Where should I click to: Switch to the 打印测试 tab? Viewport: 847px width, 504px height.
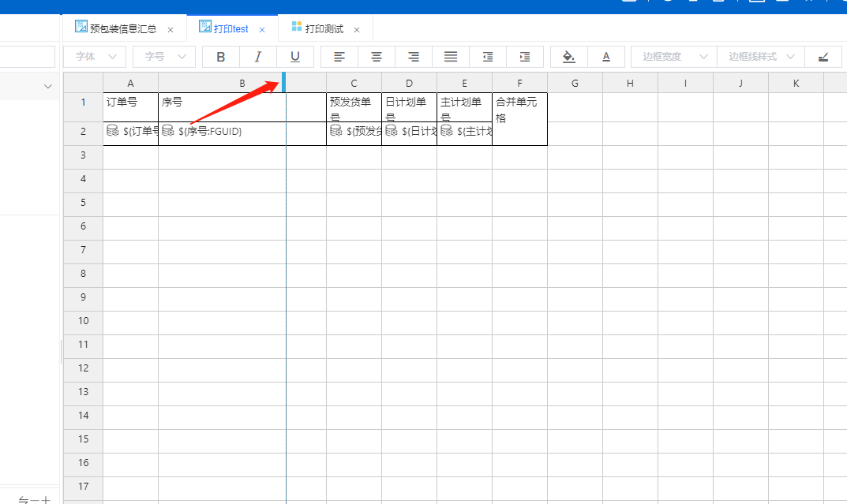click(324, 29)
